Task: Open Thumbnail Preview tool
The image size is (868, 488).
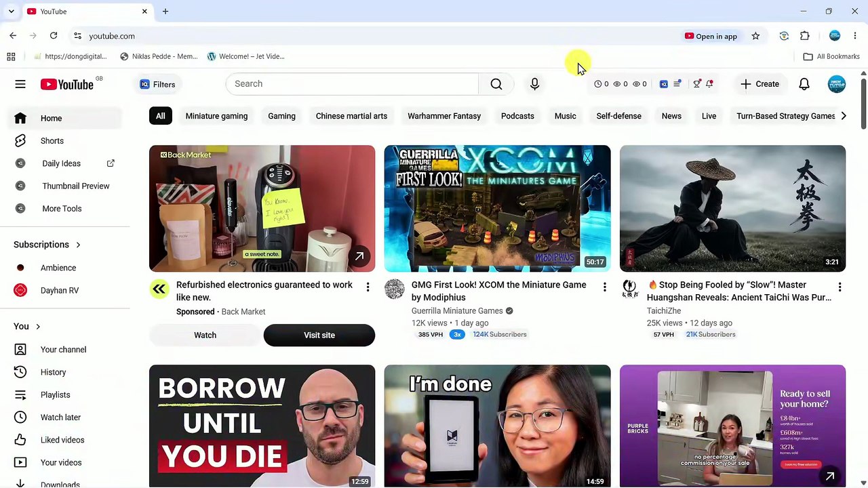Action: [65, 186]
